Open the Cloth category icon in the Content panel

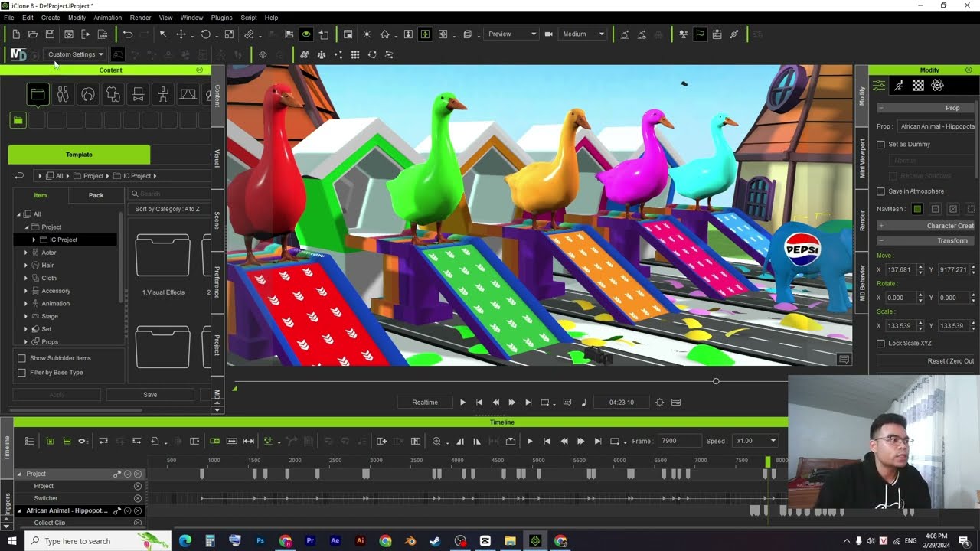(113, 94)
